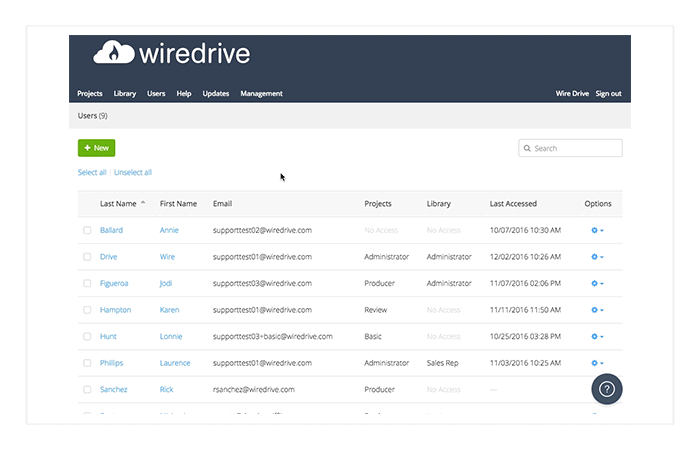Sort by Email column header
Viewport: 700px width, 450px height.
pos(222,204)
